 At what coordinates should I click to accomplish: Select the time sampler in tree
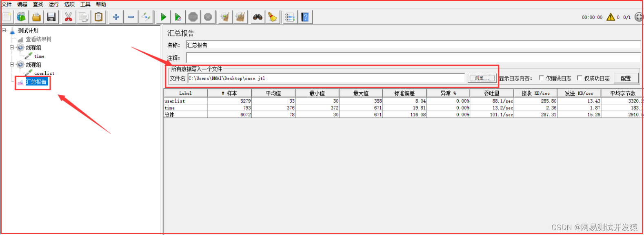[x=39, y=56]
